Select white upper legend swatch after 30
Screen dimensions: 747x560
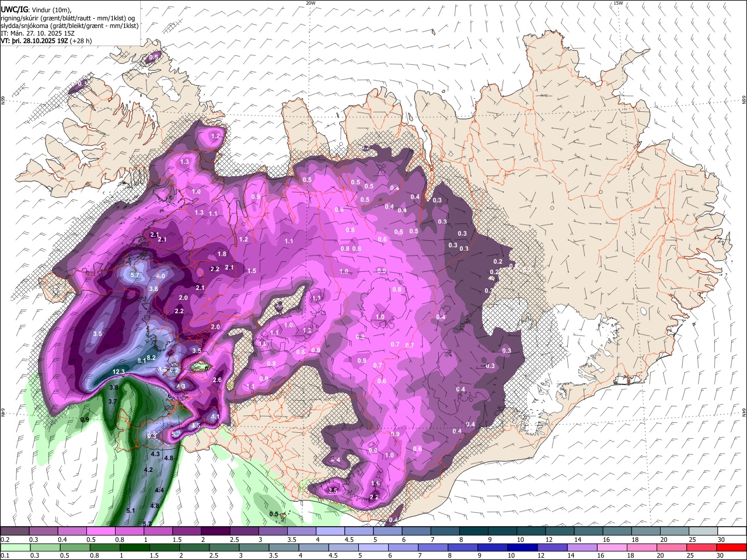[x=732, y=531]
